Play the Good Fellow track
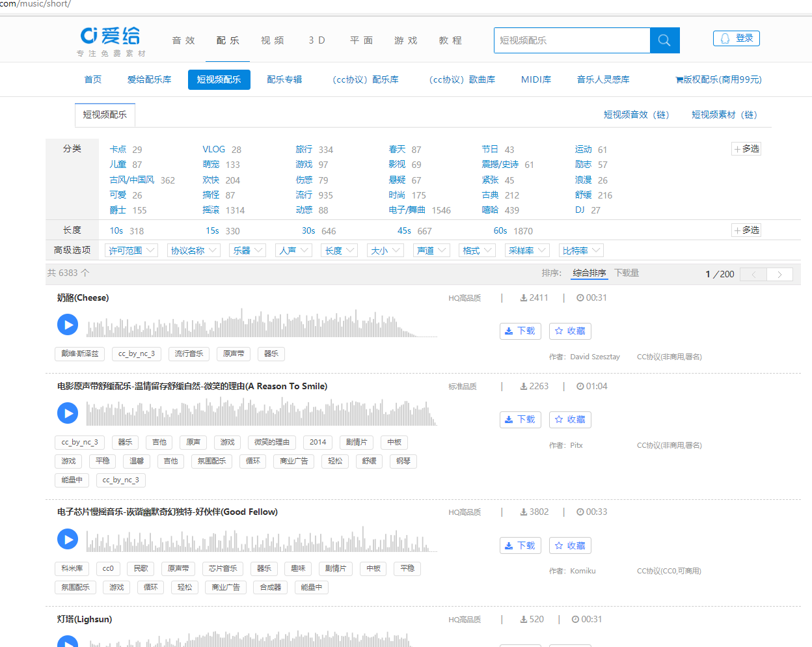Image resolution: width=812 pixels, height=647 pixels. pos(68,539)
